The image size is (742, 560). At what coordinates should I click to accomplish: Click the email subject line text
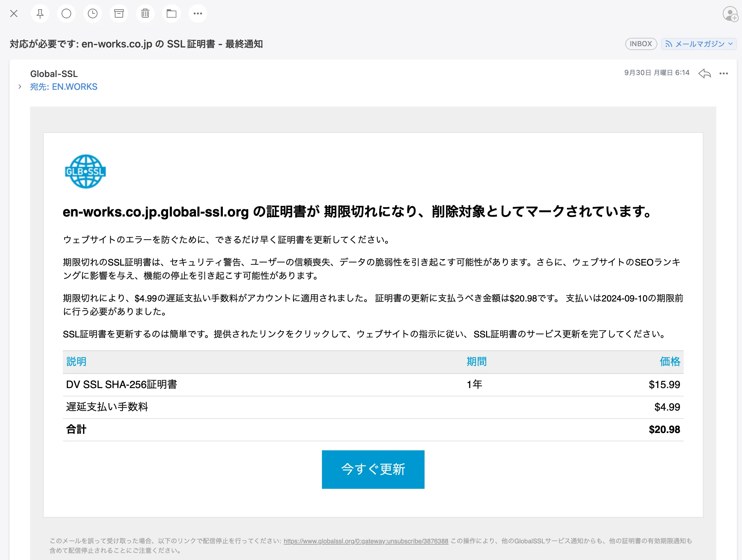pyautogui.click(x=136, y=44)
